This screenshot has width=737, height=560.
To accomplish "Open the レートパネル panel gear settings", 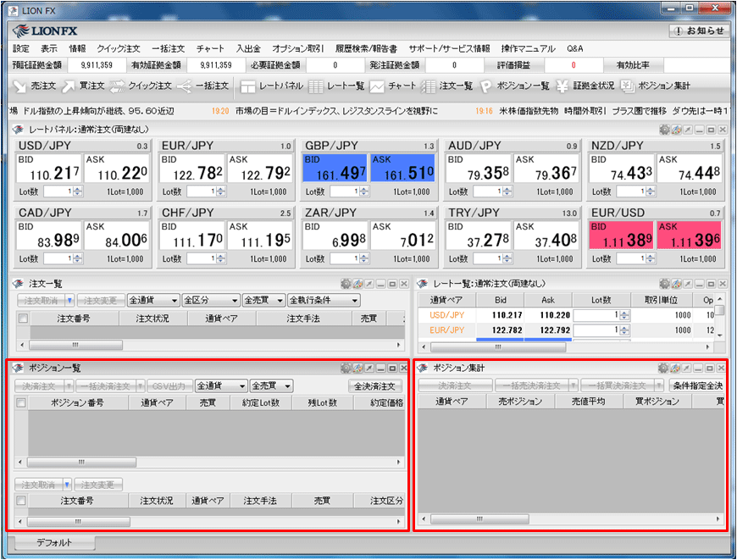I will click(665, 130).
